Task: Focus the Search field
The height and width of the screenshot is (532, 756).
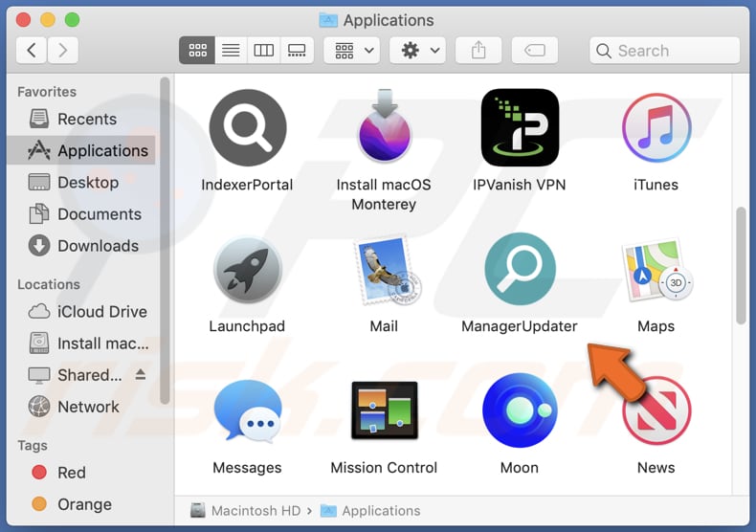Action: tap(664, 50)
